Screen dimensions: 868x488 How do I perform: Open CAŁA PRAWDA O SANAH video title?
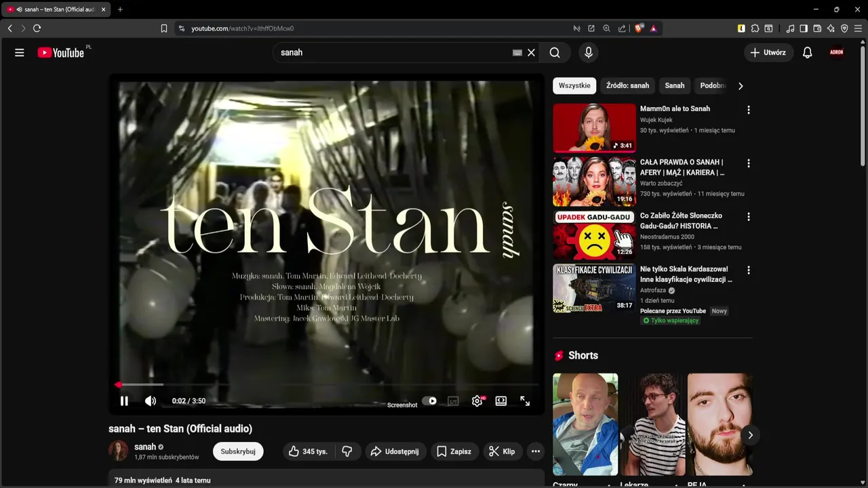tap(682, 167)
